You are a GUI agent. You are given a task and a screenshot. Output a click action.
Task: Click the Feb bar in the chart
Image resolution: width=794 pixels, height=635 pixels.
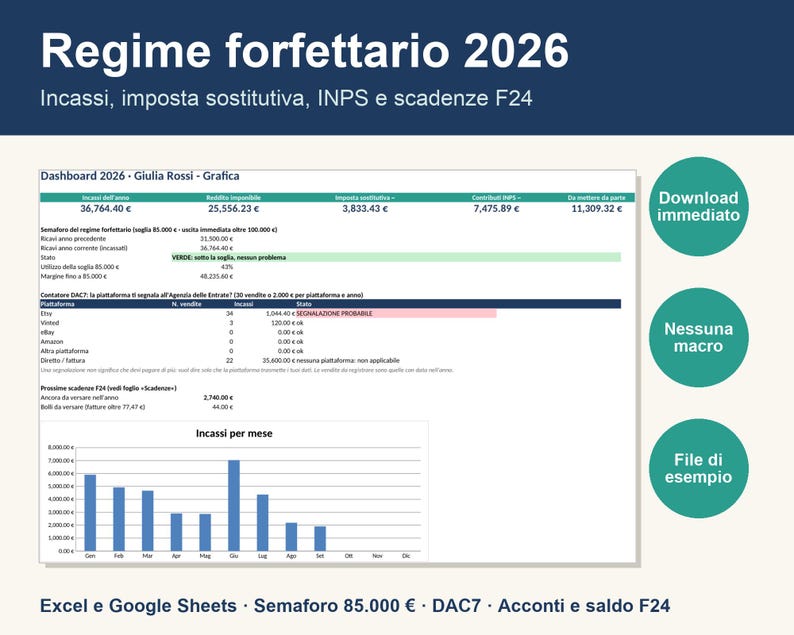tap(119, 519)
